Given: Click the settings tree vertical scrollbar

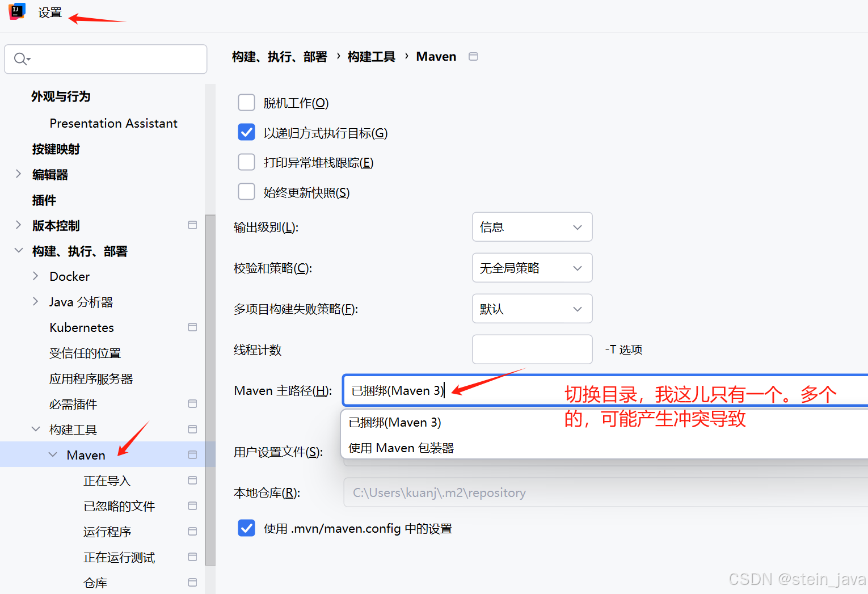Looking at the screenshot, I should tap(210, 390).
